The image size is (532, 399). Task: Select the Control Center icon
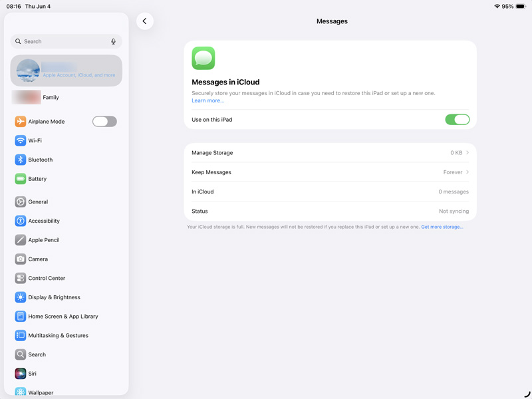21,278
